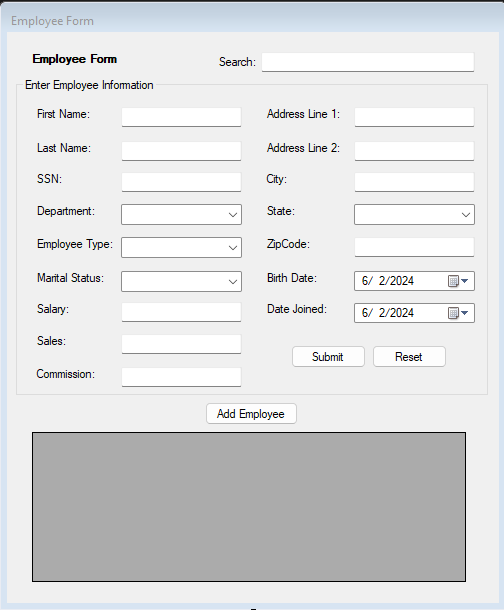Screen dimensions: 504x610
Task: Focus the ZipCode text box
Action: point(414,247)
